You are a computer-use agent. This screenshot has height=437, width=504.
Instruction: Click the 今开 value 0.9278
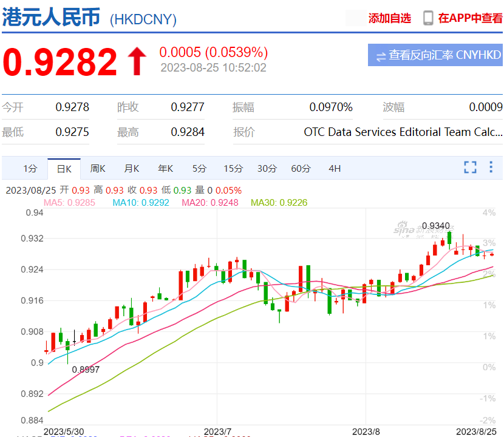click(72, 107)
